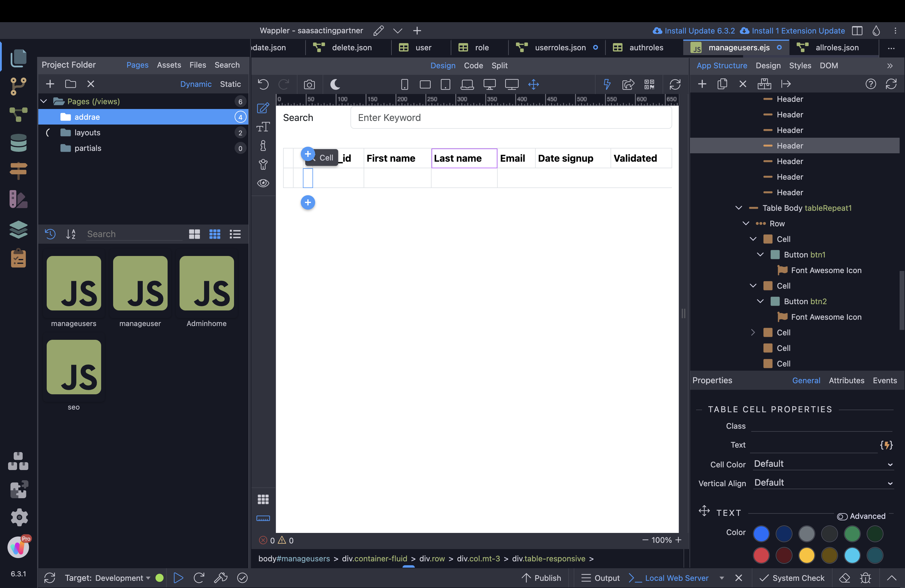Open the Server Connect workflows icon in the sidebar
The height and width of the screenshot is (588, 905).
18,114
